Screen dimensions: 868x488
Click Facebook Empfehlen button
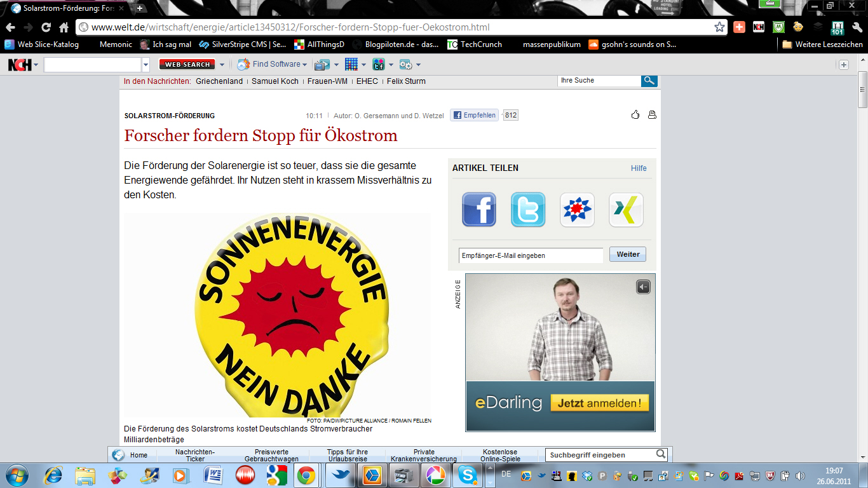pos(474,116)
